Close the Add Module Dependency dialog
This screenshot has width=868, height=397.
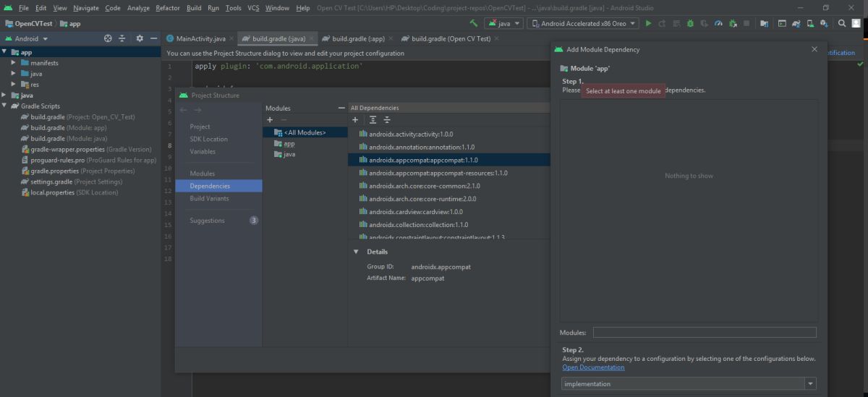814,49
